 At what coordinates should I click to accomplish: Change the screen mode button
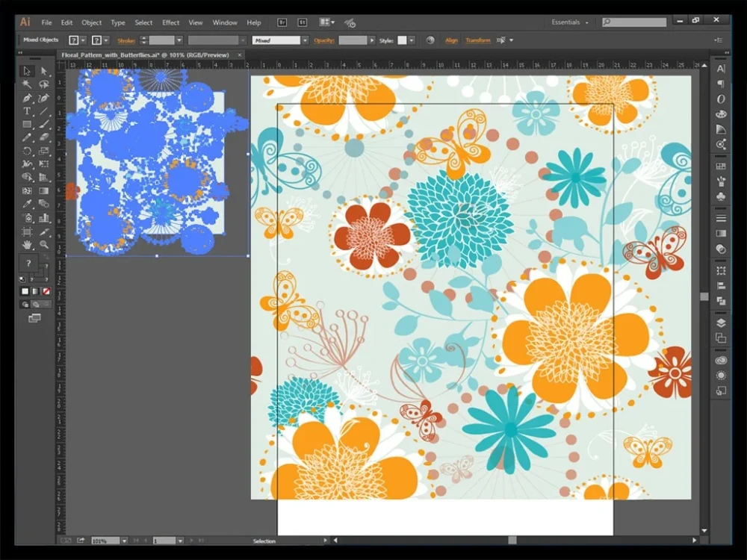click(34, 318)
